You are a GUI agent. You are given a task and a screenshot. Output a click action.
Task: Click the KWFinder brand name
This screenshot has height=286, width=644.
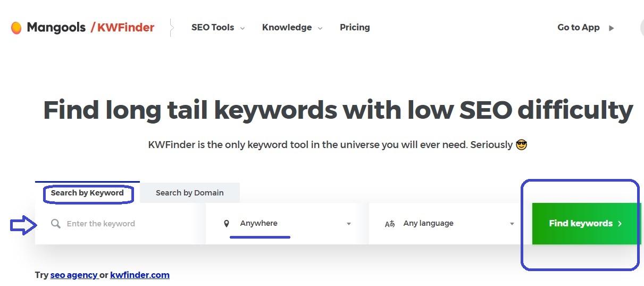tap(126, 28)
